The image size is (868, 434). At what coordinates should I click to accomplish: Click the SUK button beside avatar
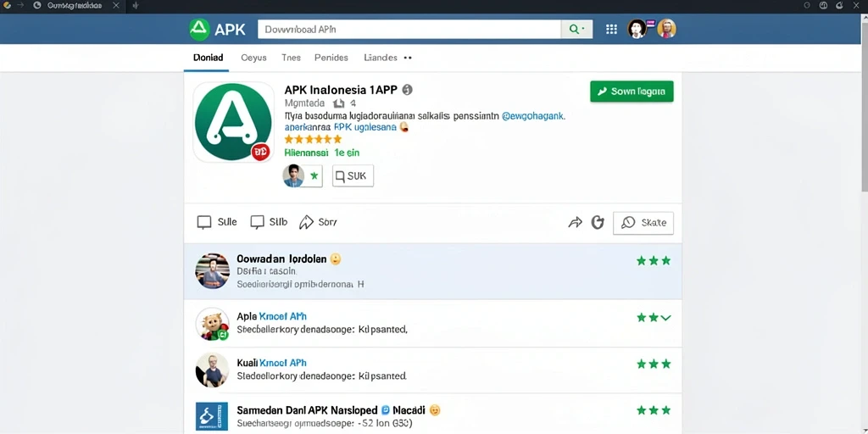click(353, 176)
